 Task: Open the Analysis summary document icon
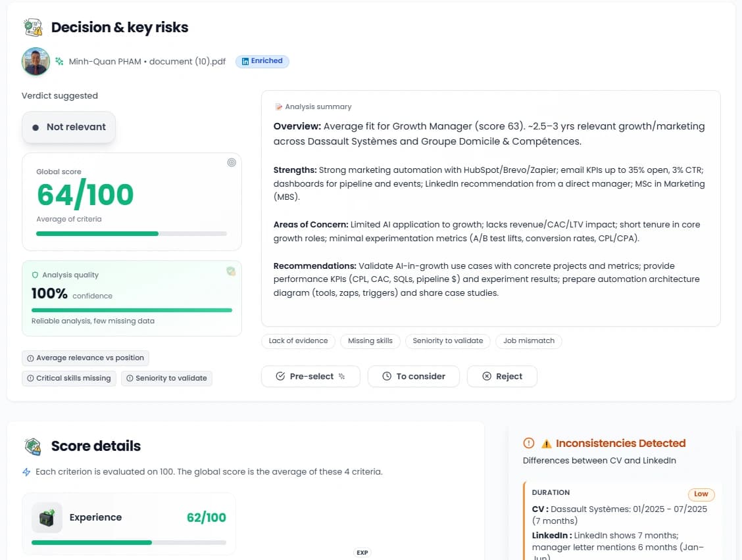[279, 106]
